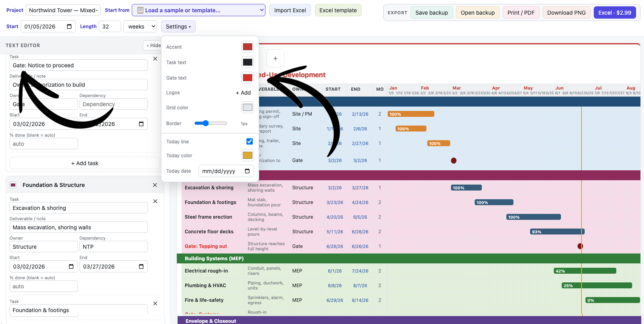Image resolution: width=644 pixels, height=324 pixels.
Task: Click the Envelope & Closeout section header
Action: point(409,320)
